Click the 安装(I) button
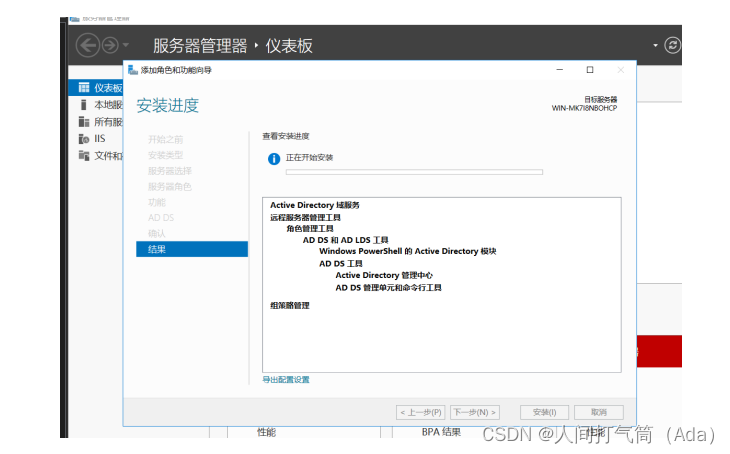 click(x=544, y=412)
